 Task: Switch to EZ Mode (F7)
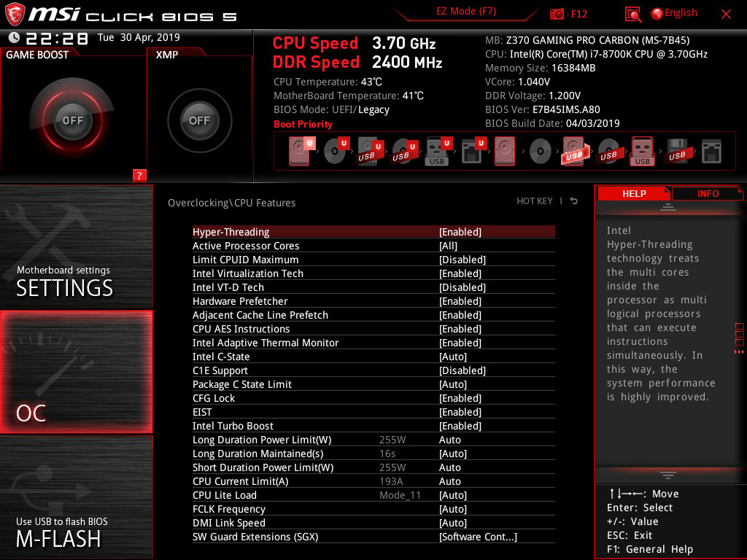(x=466, y=12)
